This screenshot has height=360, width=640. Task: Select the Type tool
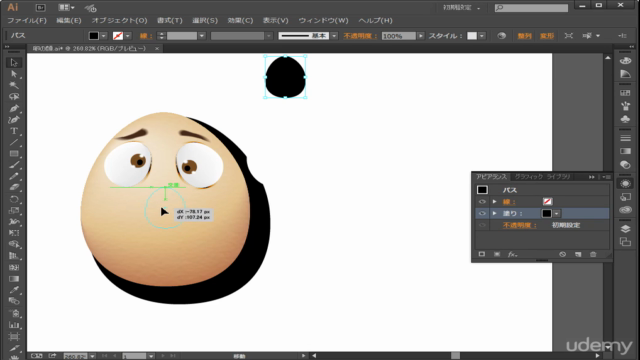(x=14, y=131)
